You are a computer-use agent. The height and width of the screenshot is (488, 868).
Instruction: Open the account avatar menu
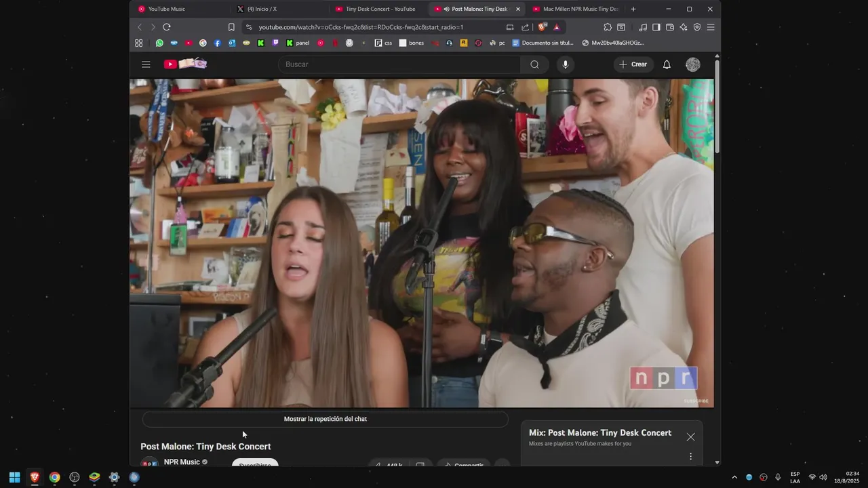pos(692,64)
